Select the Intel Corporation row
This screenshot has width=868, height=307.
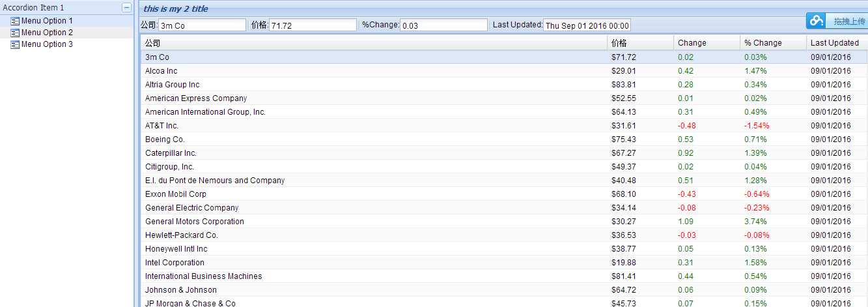coord(504,263)
